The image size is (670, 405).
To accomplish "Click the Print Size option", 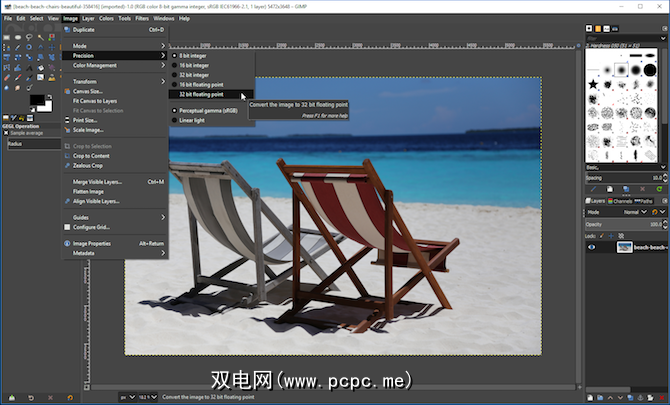I will coord(86,120).
